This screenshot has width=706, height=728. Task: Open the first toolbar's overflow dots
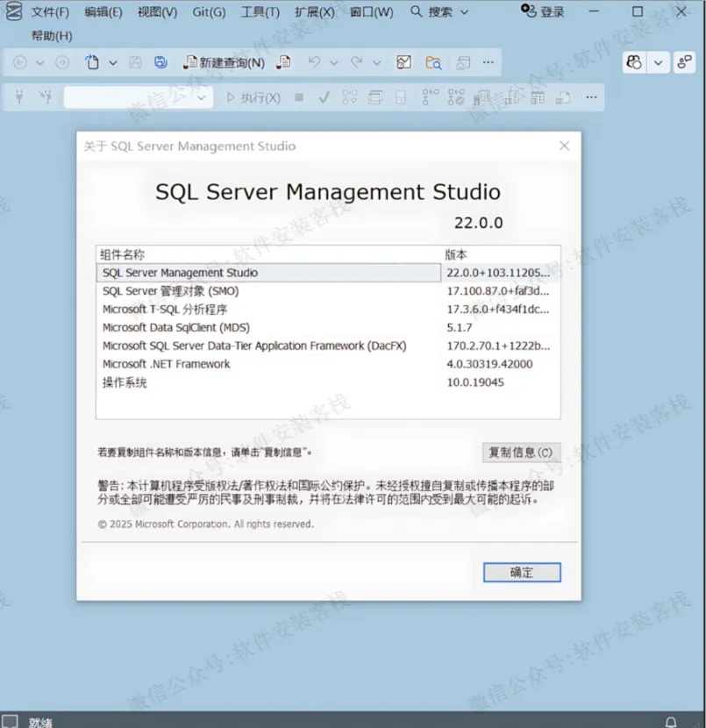tap(488, 62)
